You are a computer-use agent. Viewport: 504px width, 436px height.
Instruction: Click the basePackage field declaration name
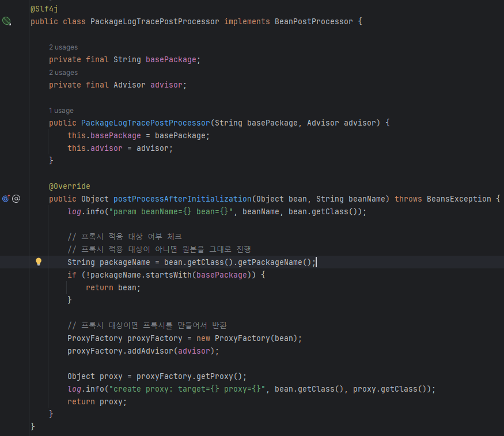point(170,59)
